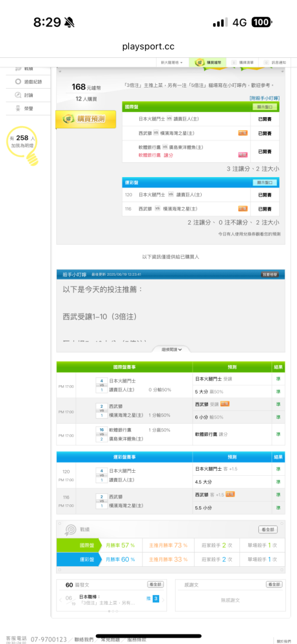
Task: Open the 日本職棒 post preview
Action: 107,599
